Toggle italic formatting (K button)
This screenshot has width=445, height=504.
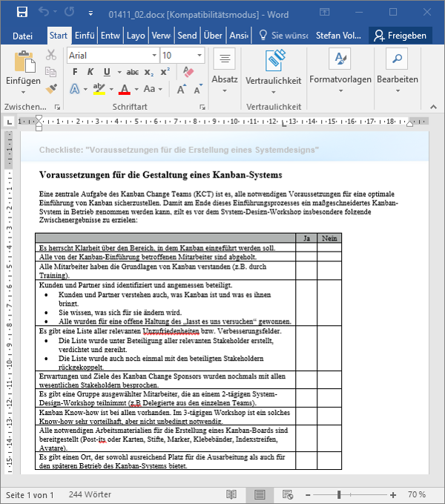(x=90, y=72)
